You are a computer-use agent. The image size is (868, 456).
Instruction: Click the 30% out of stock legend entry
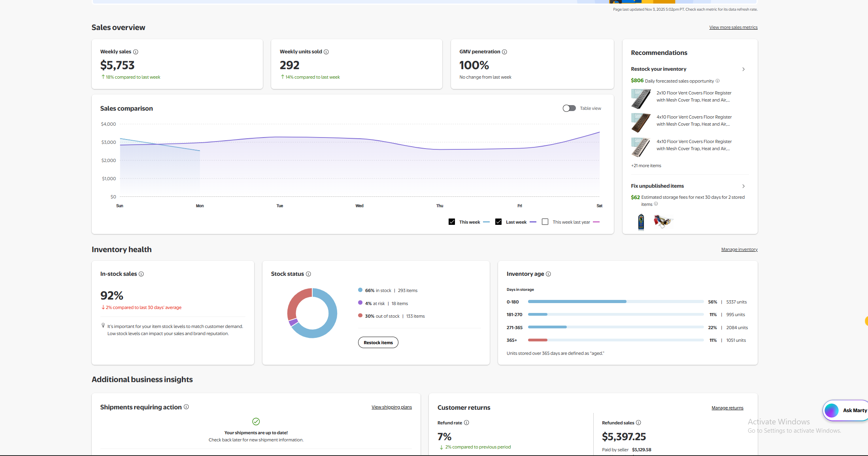(x=391, y=316)
